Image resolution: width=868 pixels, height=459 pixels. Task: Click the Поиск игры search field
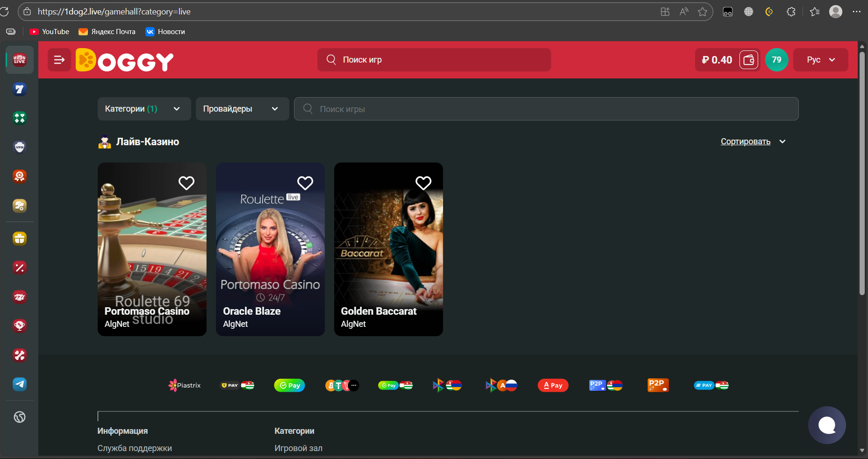tap(546, 109)
